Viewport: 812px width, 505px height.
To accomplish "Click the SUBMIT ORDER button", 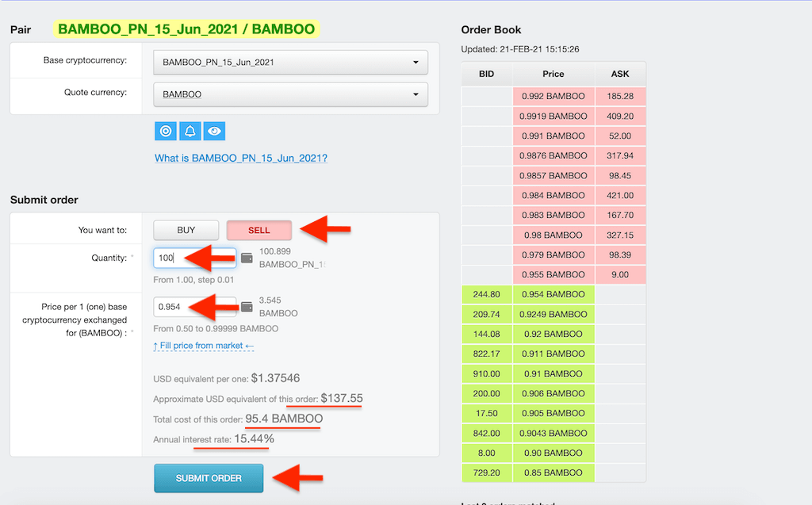I will pos(209,478).
